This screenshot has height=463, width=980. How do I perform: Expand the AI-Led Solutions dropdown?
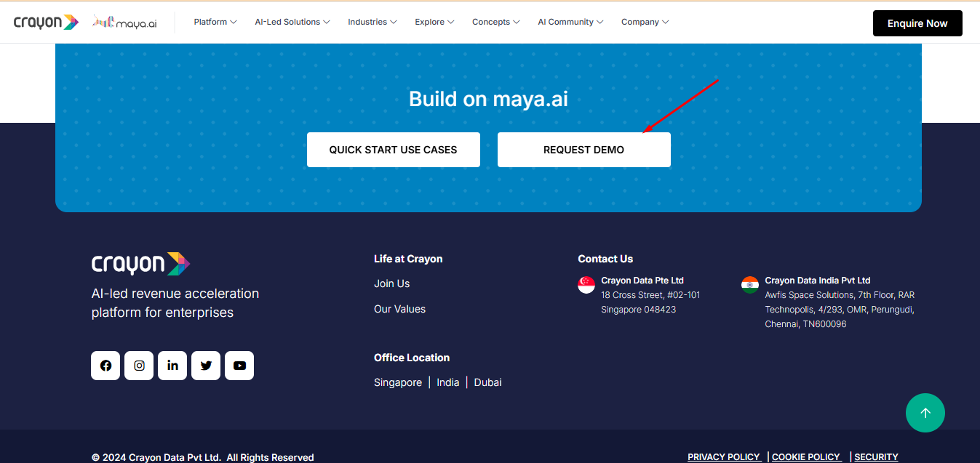tap(292, 22)
